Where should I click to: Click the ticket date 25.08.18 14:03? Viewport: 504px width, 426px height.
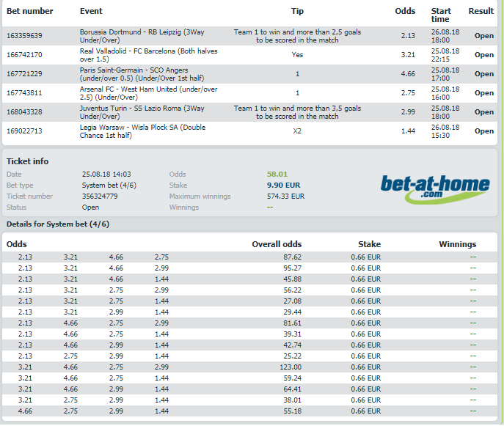106,174
